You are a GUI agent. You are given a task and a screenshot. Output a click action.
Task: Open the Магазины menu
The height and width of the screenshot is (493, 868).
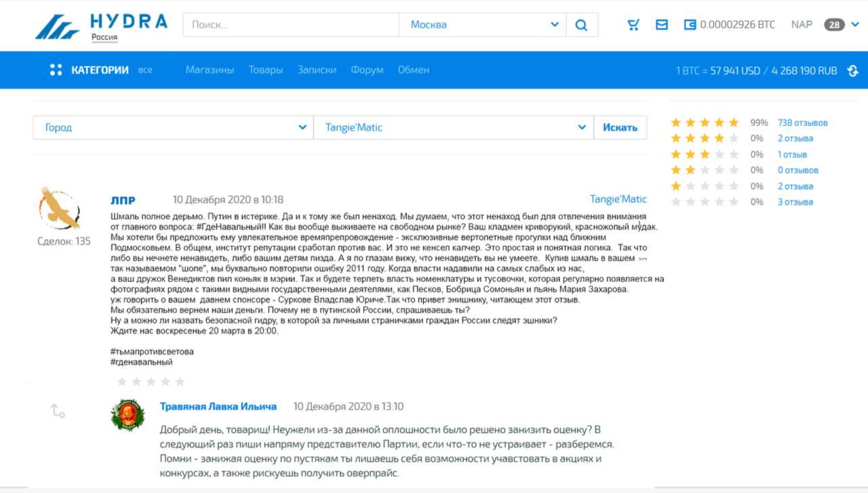[210, 70]
